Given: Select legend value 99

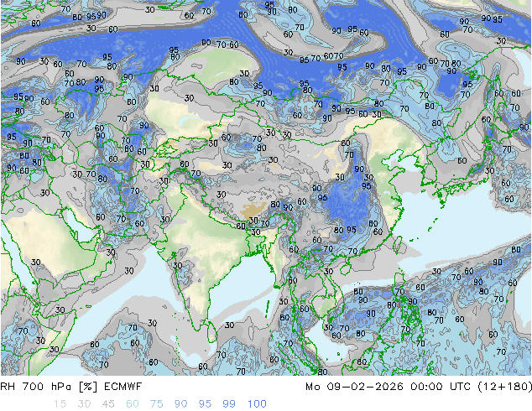Looking at the screenshot, I should point(229,404).
